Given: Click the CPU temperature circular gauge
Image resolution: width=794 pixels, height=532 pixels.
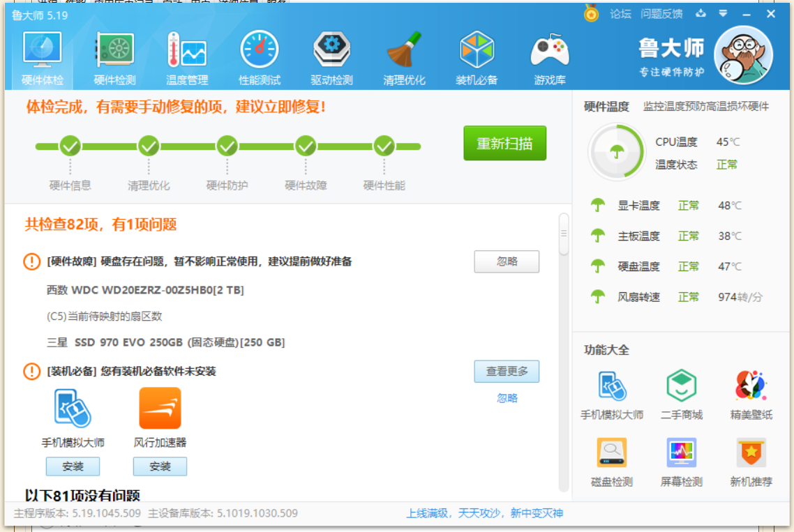Looking at the screenshot, I should (x=616, y=151).
